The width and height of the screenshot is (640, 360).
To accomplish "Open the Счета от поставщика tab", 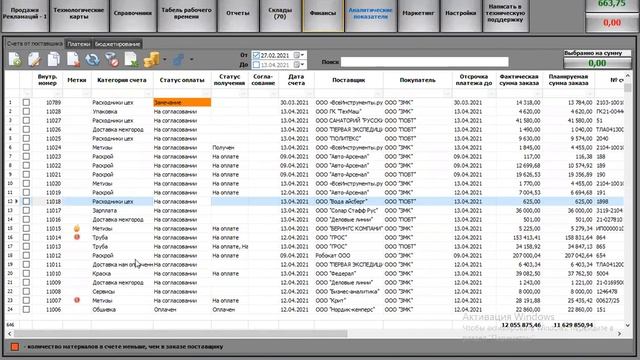I will (35, 43).
